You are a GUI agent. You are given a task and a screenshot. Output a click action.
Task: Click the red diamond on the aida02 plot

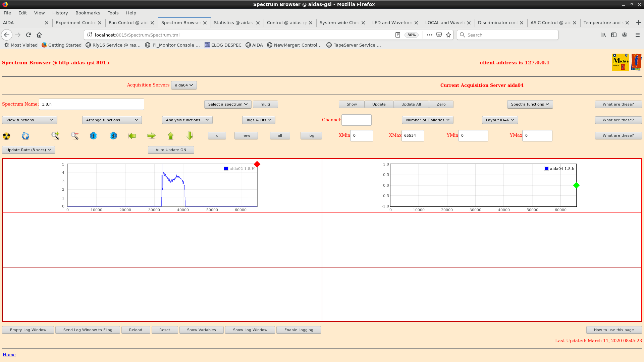[x=257, y=164]
